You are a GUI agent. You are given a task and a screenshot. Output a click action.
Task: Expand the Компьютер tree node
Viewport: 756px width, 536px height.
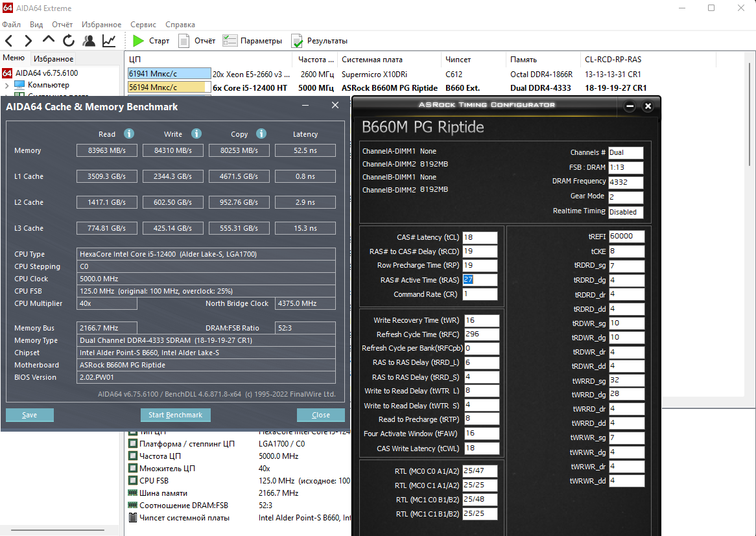pyautogui.click(x=6, y=86)
